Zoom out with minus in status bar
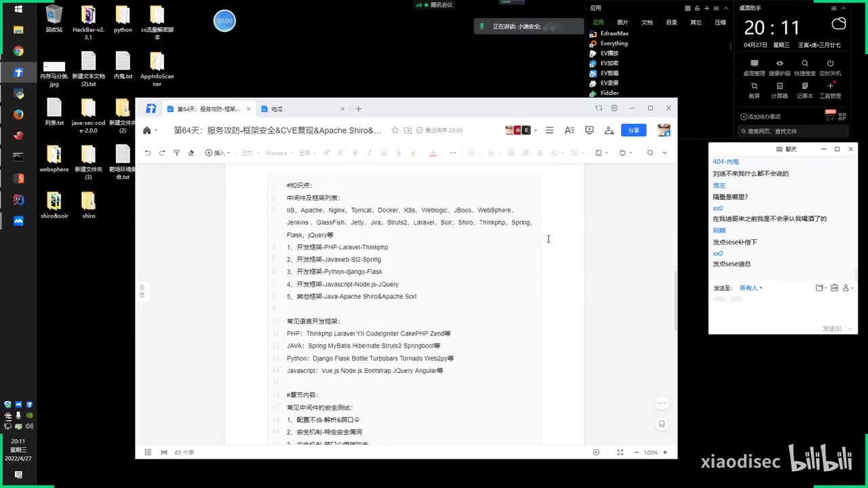This screenshot has width=868, height=488. (636, 452)
